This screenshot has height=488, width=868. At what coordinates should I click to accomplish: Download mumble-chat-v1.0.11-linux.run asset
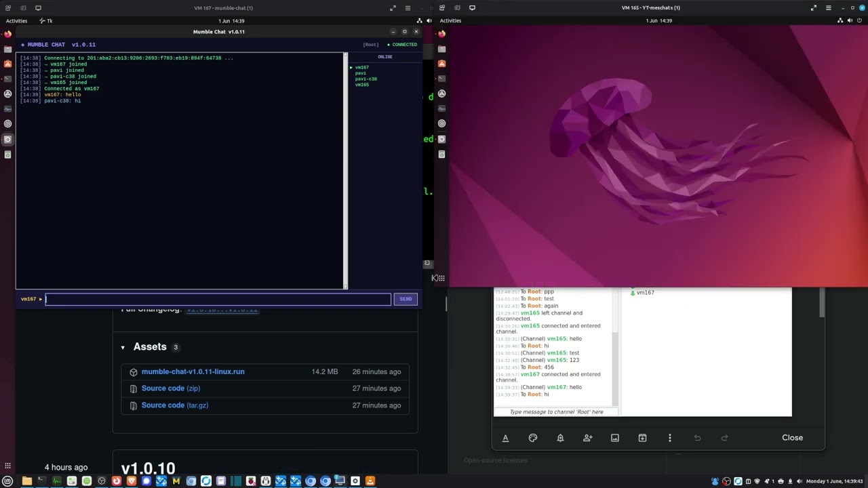click(x=193, y=372)
